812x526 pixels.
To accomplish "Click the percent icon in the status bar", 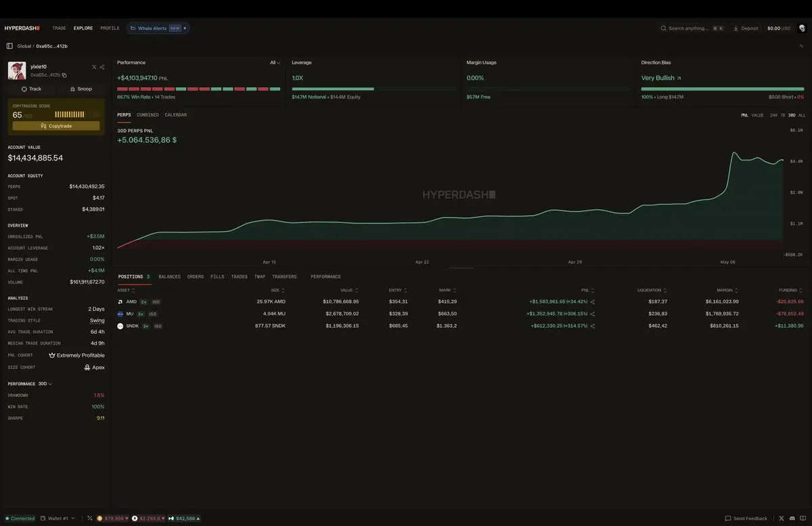I will click(90, 519).
